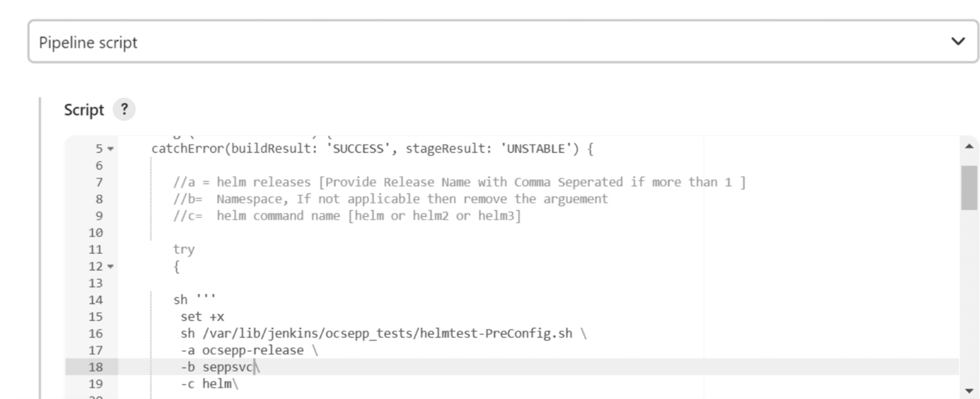Click the editor scrollbar up arrow
The height and width of the screenshot is (399, 980).
pyautogui.click(x=969, y=146)
